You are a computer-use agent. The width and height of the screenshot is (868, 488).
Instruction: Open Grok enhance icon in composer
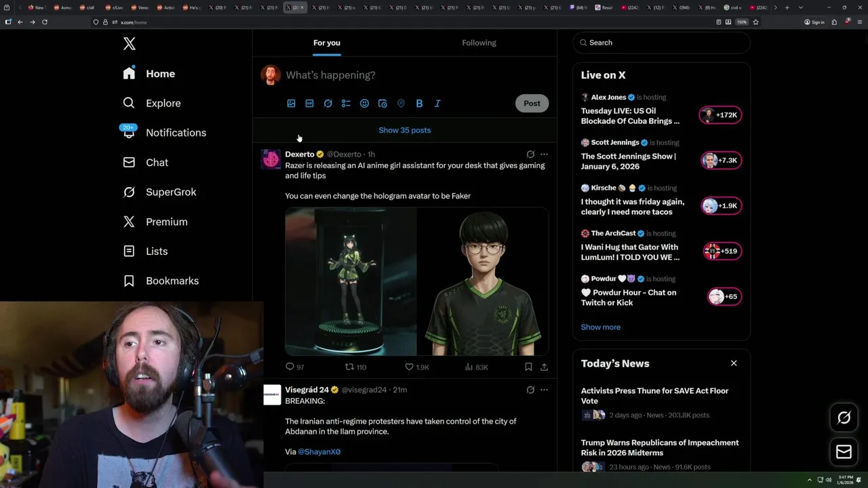328,104
